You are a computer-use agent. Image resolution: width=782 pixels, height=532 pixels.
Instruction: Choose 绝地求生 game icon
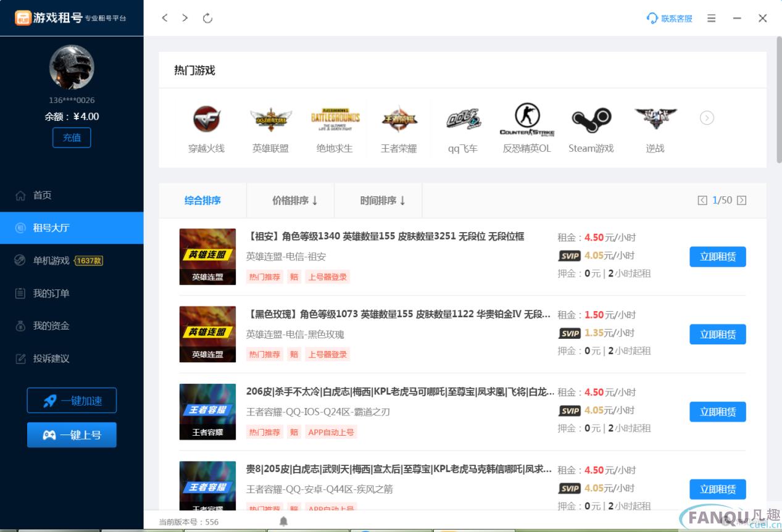coord(335,129)
